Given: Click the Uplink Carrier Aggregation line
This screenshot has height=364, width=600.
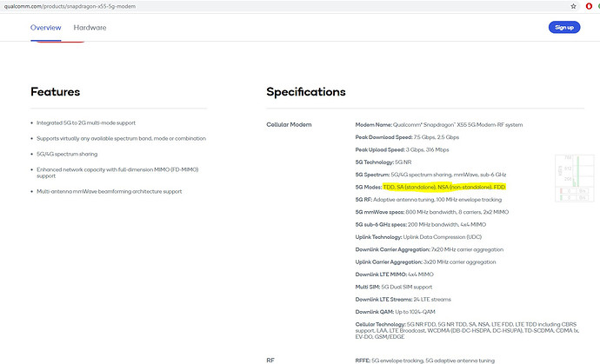Looking at the screenshot, I should (425, 261).
